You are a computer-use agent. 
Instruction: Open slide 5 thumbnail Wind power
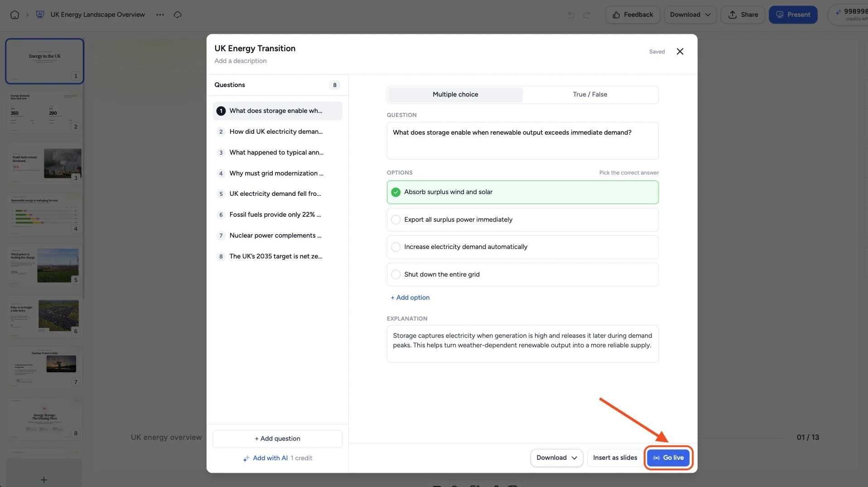point(44,265)
